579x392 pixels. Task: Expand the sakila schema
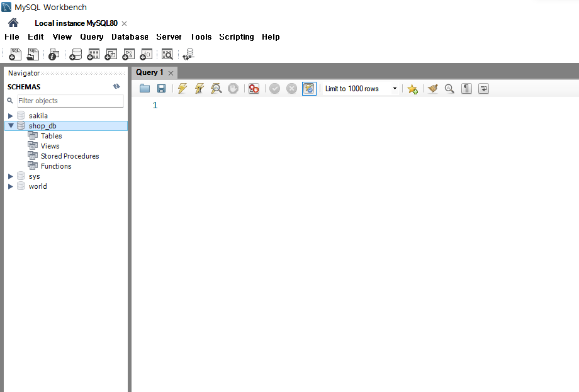coord(11,116)
